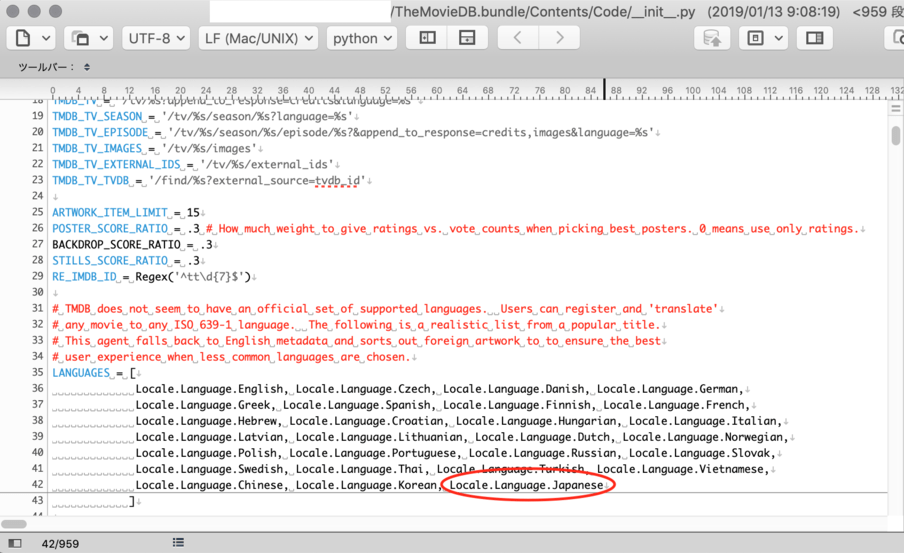
Task: Click Locale.Language.Greek in the list
Action: tap(203, 405)
